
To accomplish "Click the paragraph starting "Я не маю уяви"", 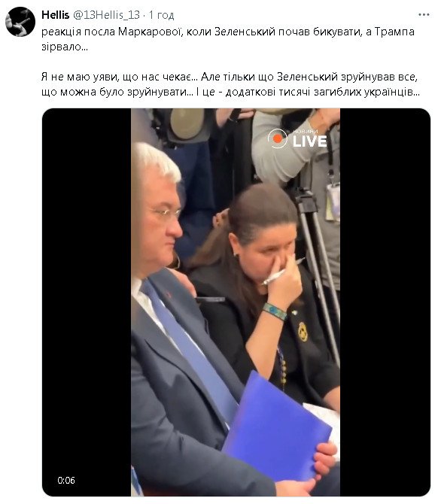I will [230, 84].
